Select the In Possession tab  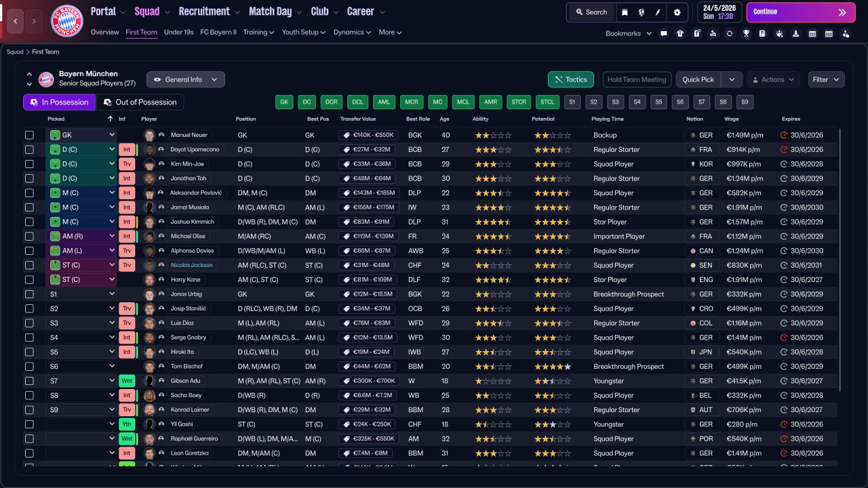tap(60, 102)
